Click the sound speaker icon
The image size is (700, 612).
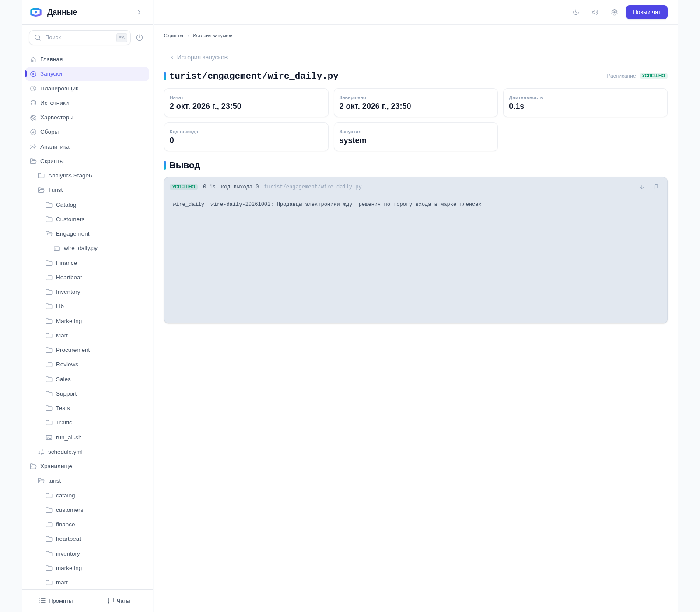[x=595, y=12]
